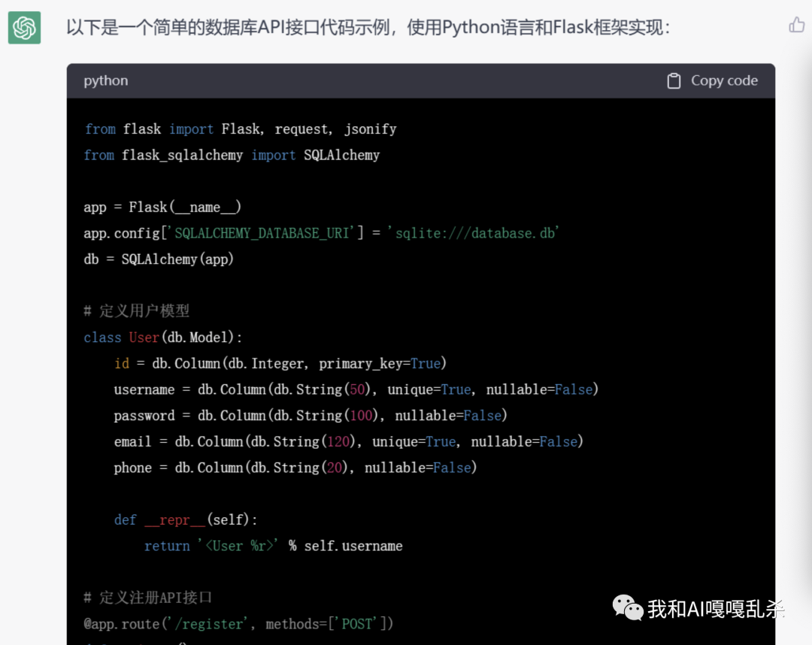Click the intro sentence mentioning Flask框架
This screenshot has width=812, height=645.
[368, 29]
